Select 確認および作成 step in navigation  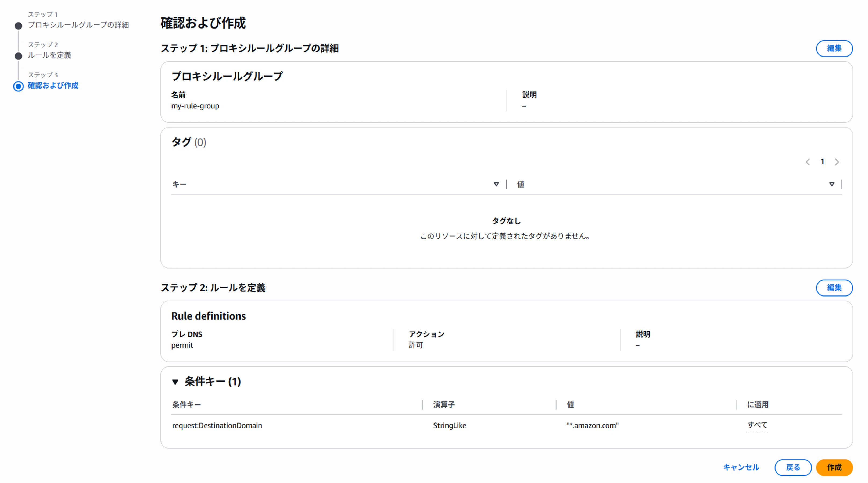click(53, 86)
